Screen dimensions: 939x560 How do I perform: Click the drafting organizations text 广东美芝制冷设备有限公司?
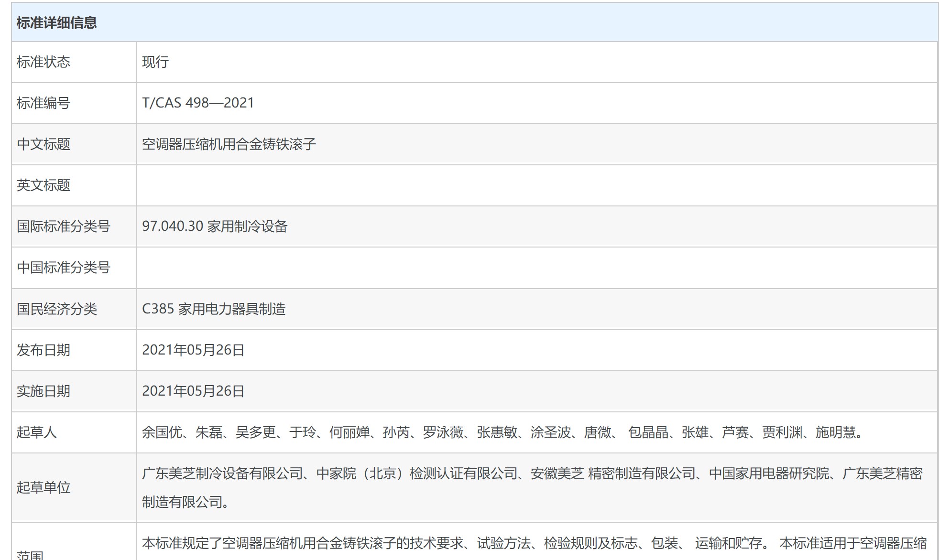coord(223,474)
